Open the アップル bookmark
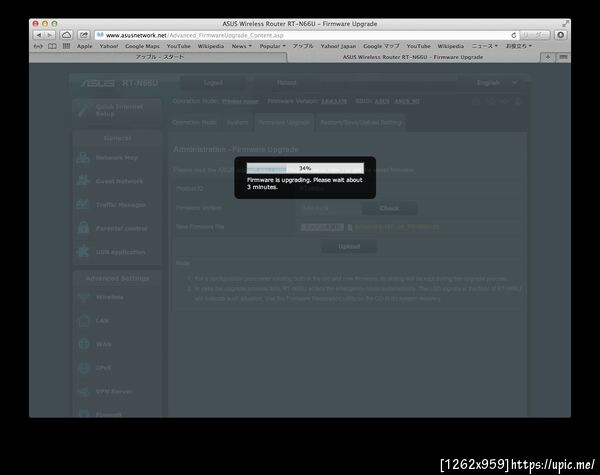 (x=303, y=46)
